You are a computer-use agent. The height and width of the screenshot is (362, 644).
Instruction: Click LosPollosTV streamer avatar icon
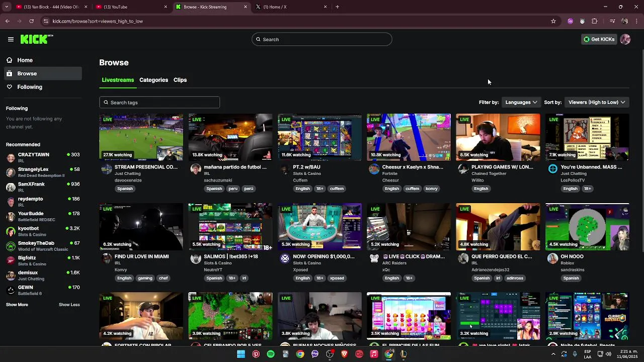(x=552, y=169)
